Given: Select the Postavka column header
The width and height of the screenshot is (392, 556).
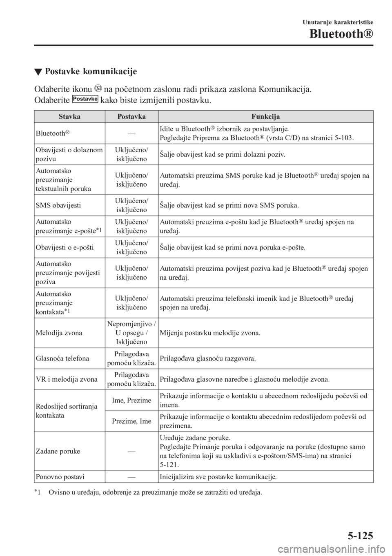Looking at the screenshot, I should pos(131,117).
